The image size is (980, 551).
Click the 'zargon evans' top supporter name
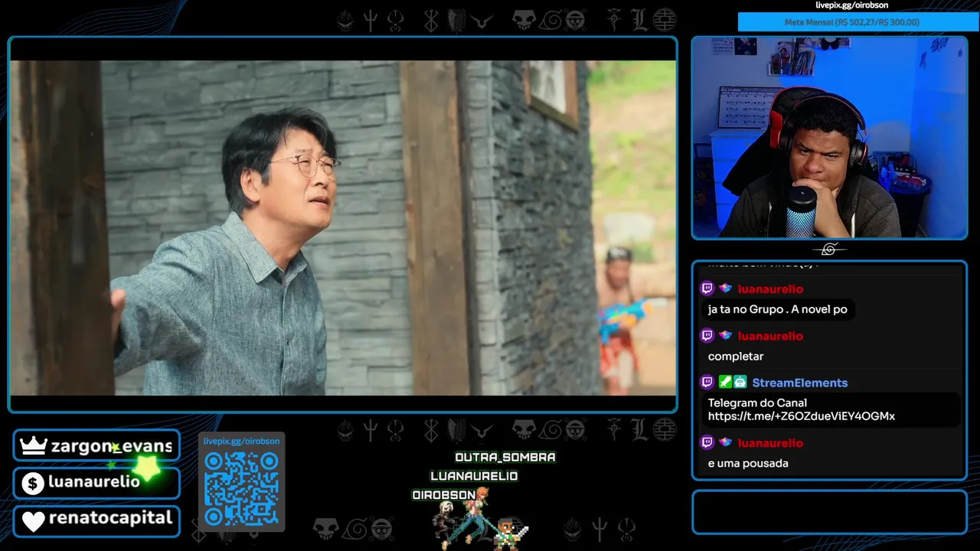pyautogui.click(x=112, y=446)
